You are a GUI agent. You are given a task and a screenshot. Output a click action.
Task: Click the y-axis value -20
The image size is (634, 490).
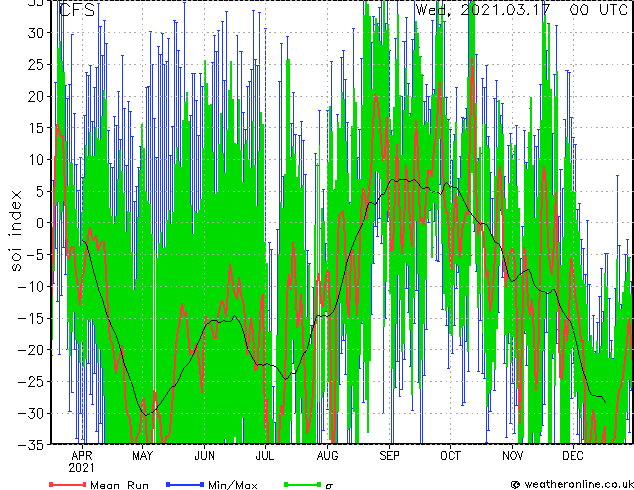tap(31, 350)
